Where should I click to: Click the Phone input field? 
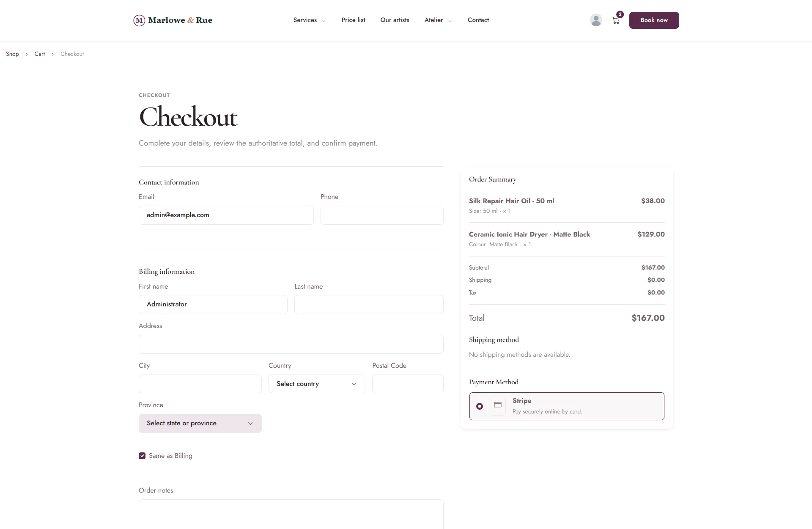coord(382,215)
